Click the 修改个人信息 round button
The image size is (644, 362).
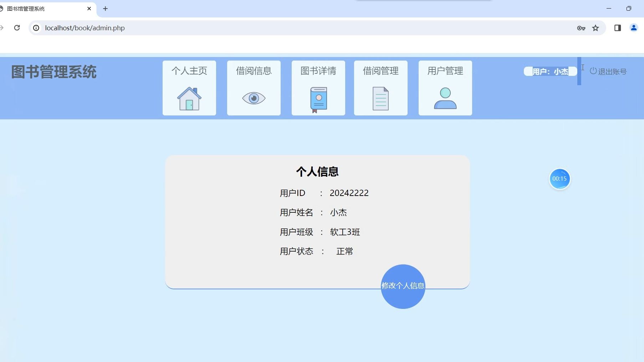click(403, 286)
